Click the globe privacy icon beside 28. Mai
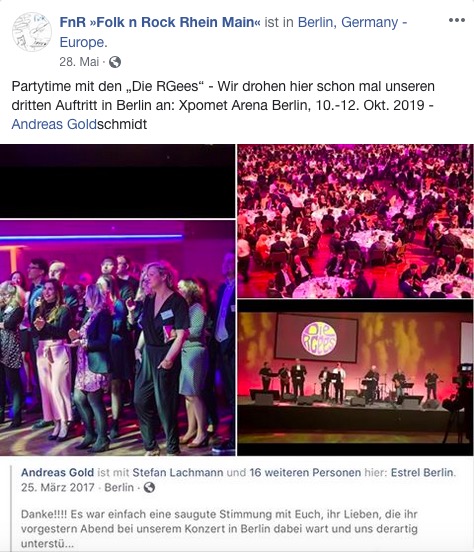 click(x=115, y=62)
